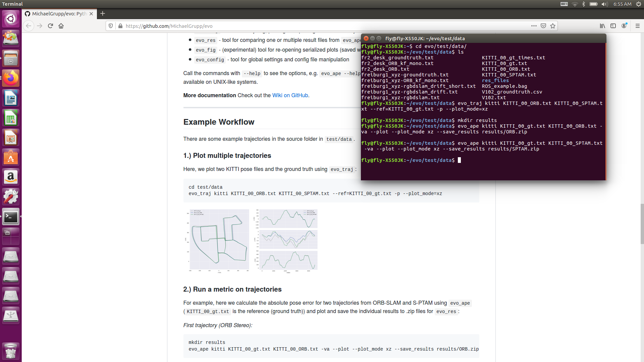Click the Terminal menu in the top bar
The height and width of the screenshot is (362, 644).
12,4
